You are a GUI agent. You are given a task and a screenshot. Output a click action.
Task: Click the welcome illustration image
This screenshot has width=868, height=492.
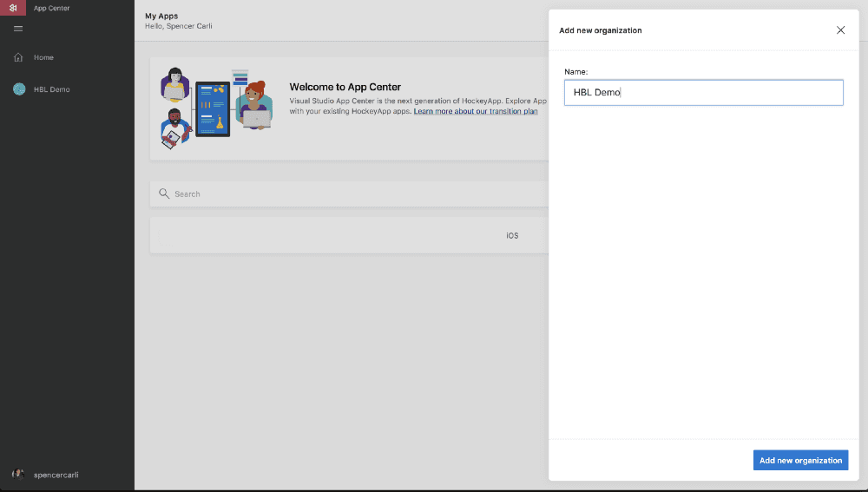coord(216,108)
